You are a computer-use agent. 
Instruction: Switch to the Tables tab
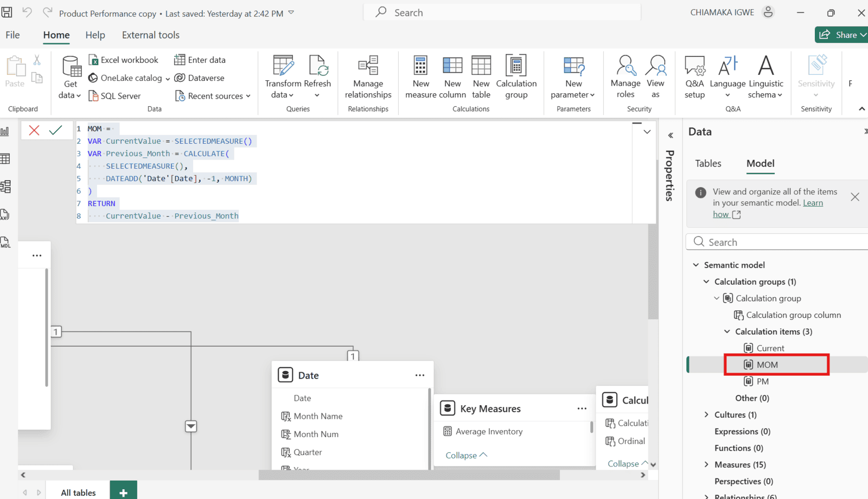[x=708, y=163]
